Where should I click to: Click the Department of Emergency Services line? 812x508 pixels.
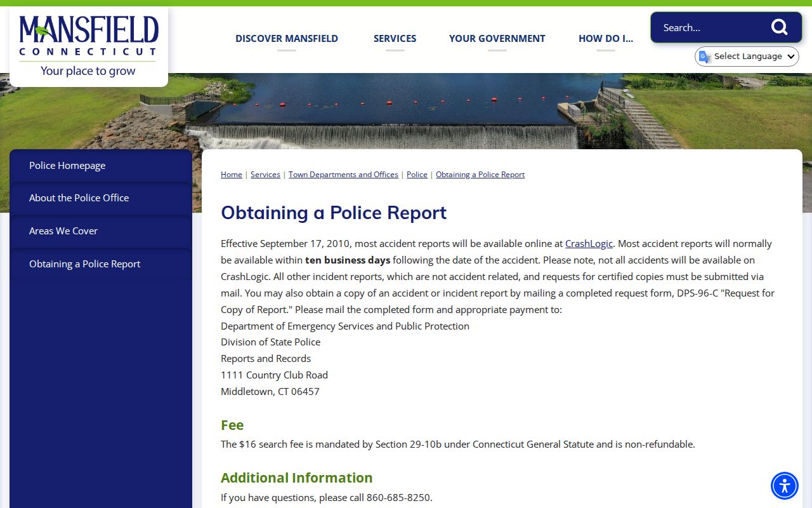(345, 326)
